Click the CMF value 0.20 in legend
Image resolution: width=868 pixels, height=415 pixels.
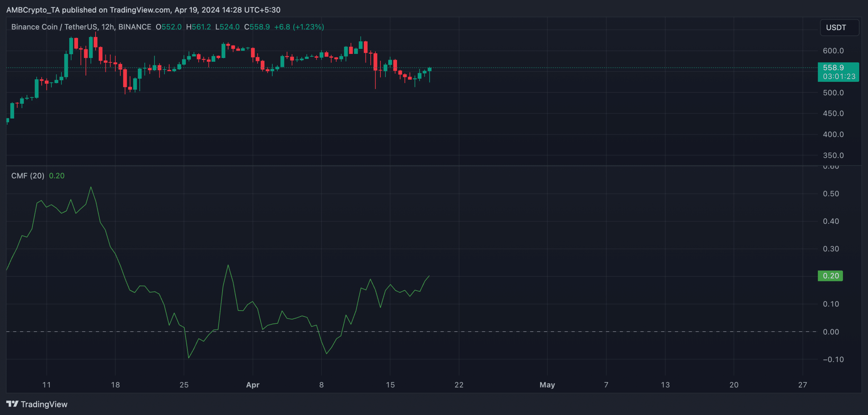pos(57,176)
